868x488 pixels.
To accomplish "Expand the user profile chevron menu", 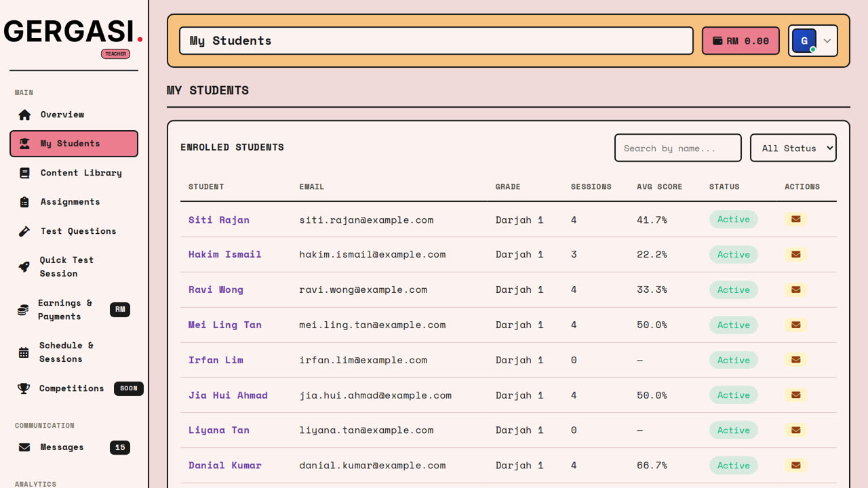I will [827, 41].
